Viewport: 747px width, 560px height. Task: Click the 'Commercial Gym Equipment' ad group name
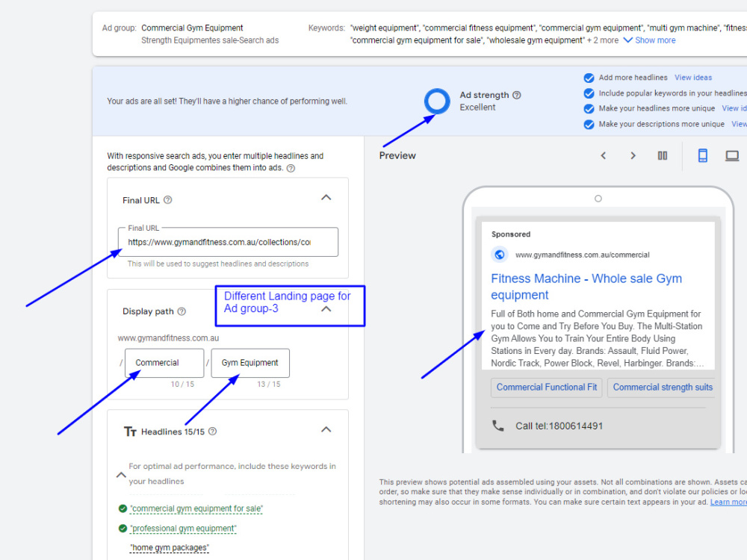pyautogui.click(x=192, y=28)
